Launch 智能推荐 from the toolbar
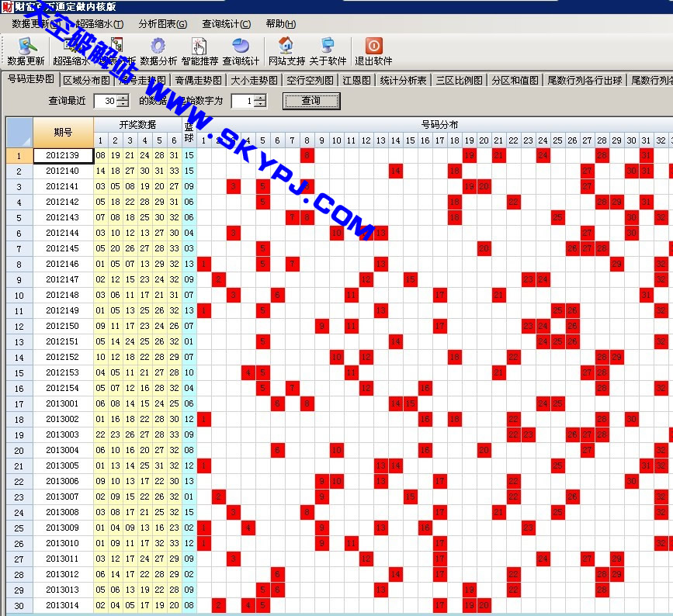The image size is (673, 616). 199,50
